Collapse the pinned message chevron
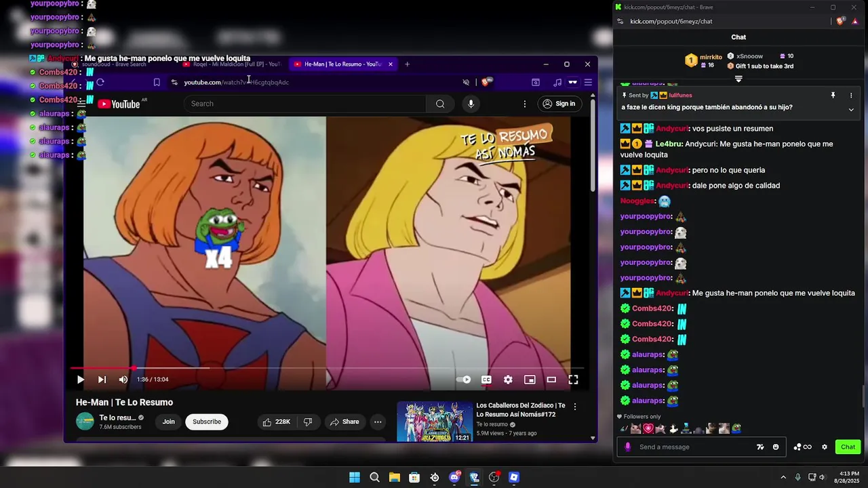868x488 pixels. point(851,109)
